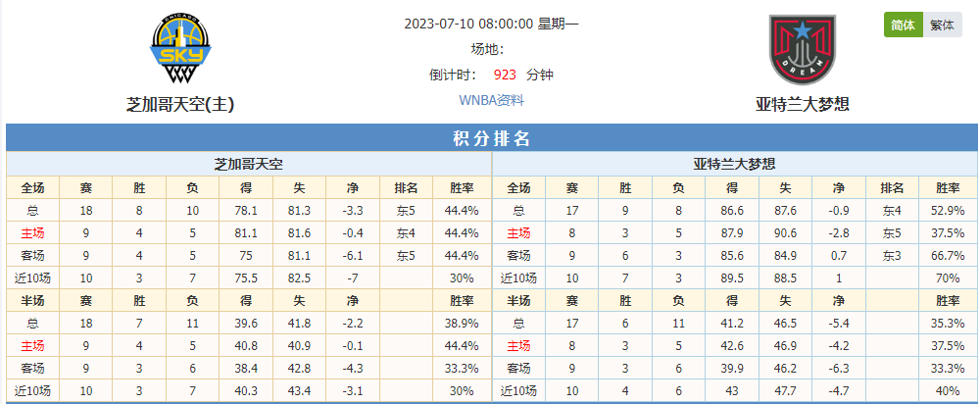Click Chicago home allowed value 81.6
This screenshot has width=980, height=404.
click(x=299, y=233)
